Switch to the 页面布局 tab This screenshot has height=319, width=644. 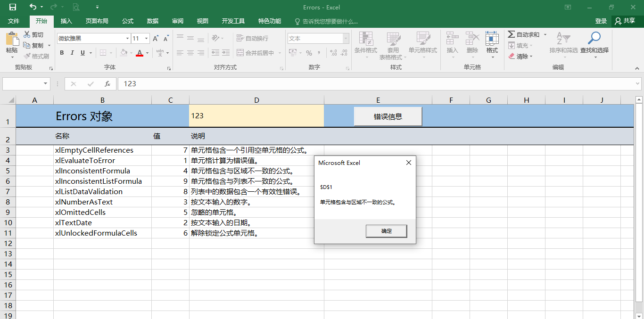97,21
